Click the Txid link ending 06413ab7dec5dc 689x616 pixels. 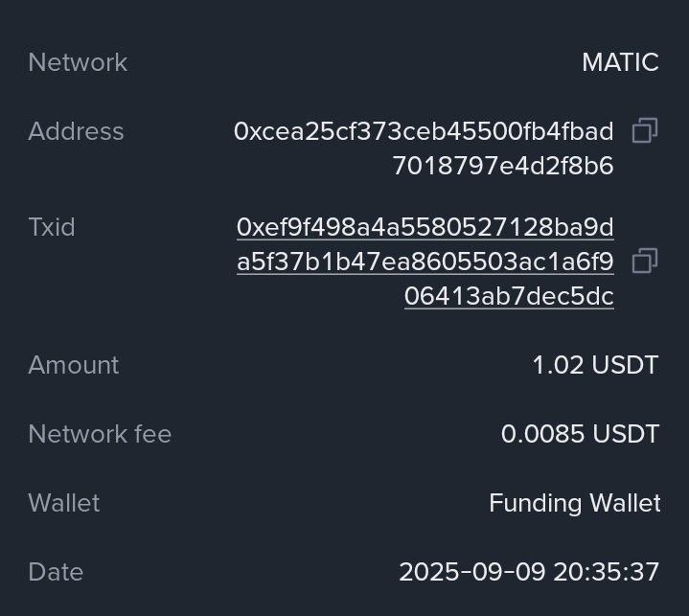[x=509, y=296]
